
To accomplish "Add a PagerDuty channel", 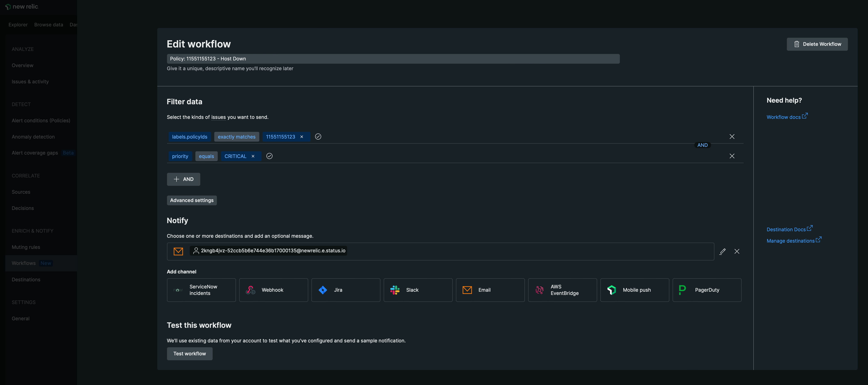I will click(x=707, y=290).
